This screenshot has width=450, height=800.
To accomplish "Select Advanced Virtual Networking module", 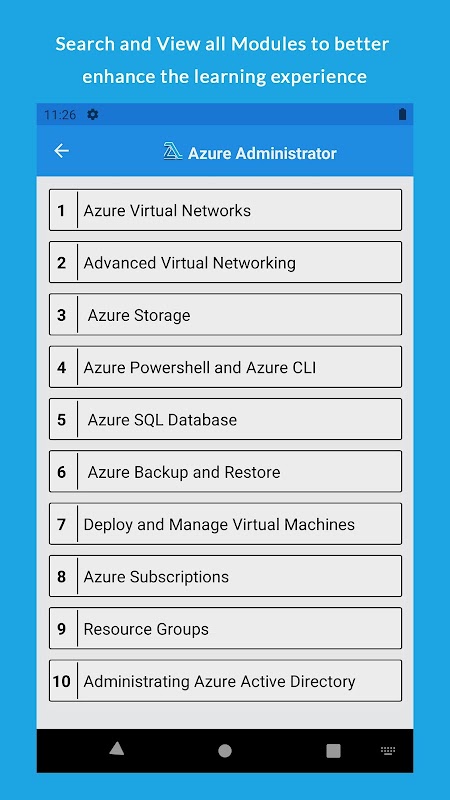I will [226, 262].
